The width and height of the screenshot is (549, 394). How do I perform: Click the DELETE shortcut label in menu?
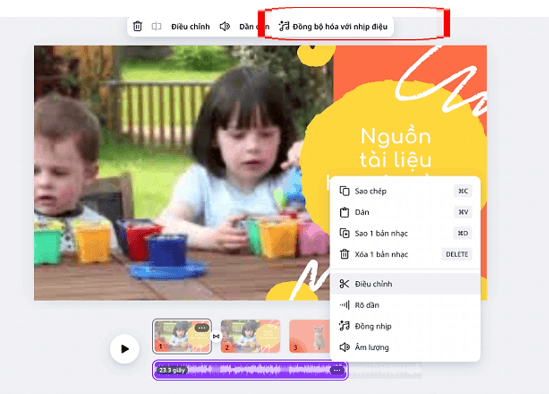point(457,254)
